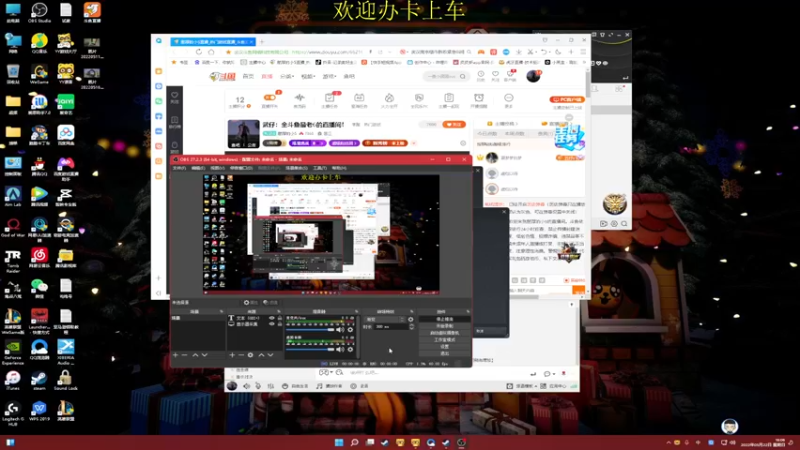Click the OBS icon in the taskbar
This screenshot has width=800, height=450.
pos(461,442)
